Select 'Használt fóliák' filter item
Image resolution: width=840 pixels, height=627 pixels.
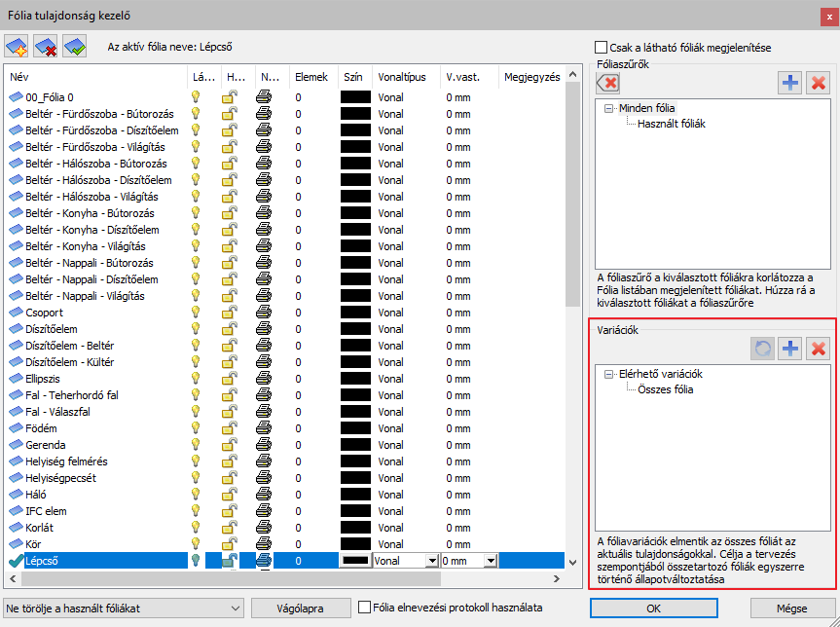coord(671,124)
